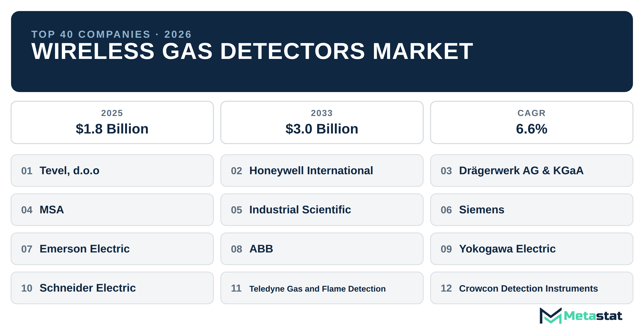
Task: Click the Siemens company entry
Action: 532,210
